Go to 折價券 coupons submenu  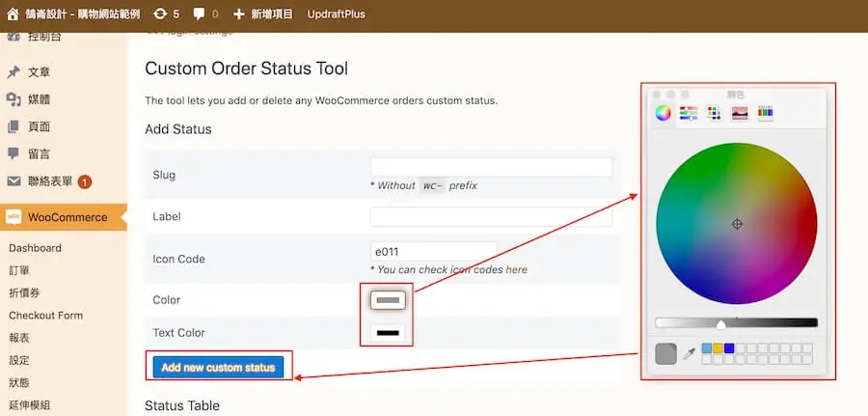(24, 292)
